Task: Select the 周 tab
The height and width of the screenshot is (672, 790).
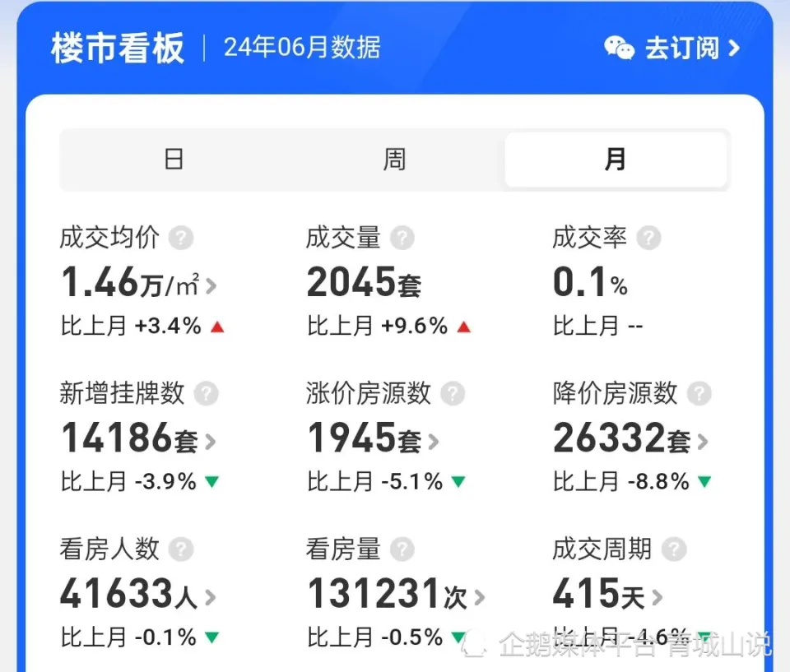Action: click(x=394, y=159)
